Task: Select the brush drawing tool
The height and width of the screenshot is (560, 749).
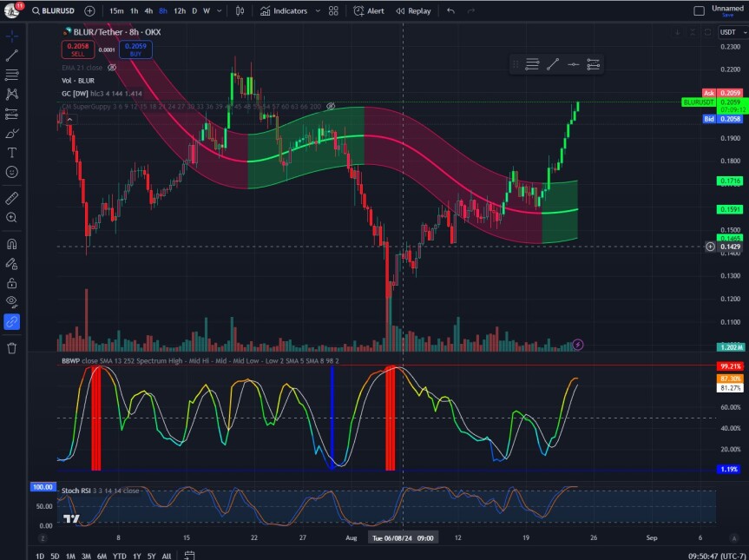Action: coord(12,134)
